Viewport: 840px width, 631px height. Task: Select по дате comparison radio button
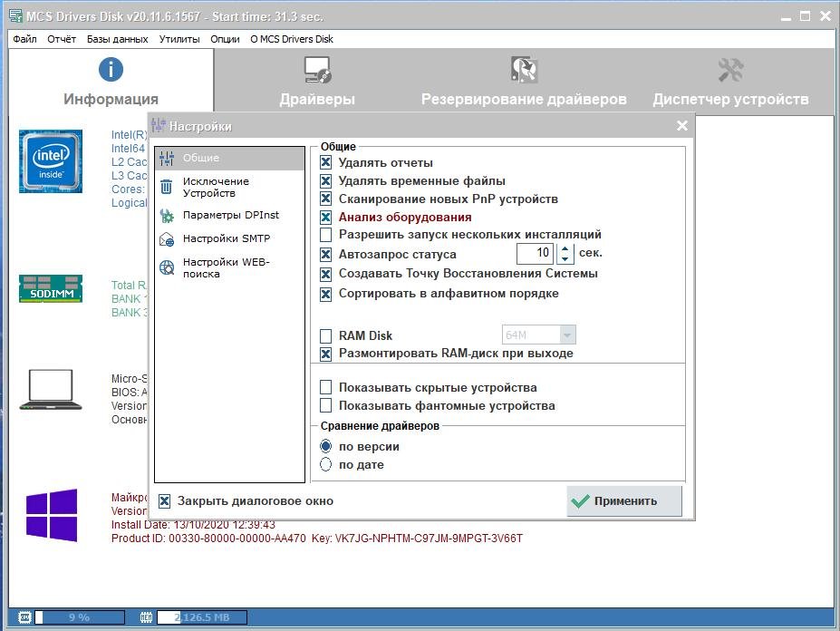pyautogui.click(x=326, y=465)
